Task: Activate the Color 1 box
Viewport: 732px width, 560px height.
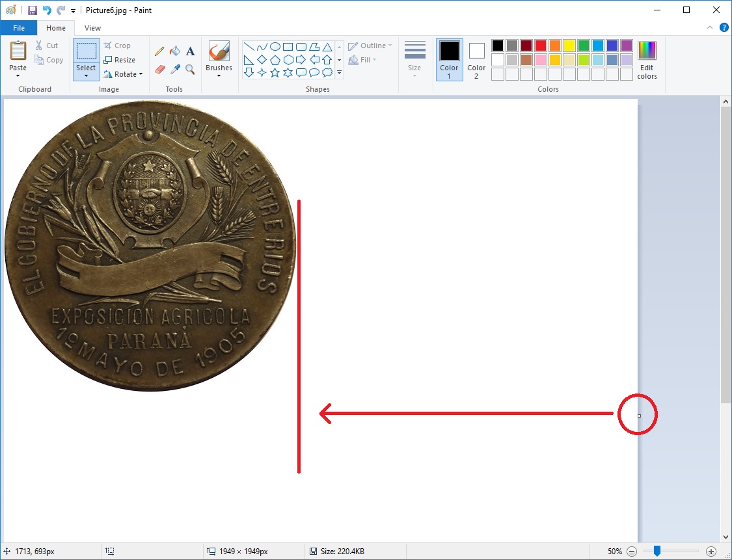Action: point(449,59)
